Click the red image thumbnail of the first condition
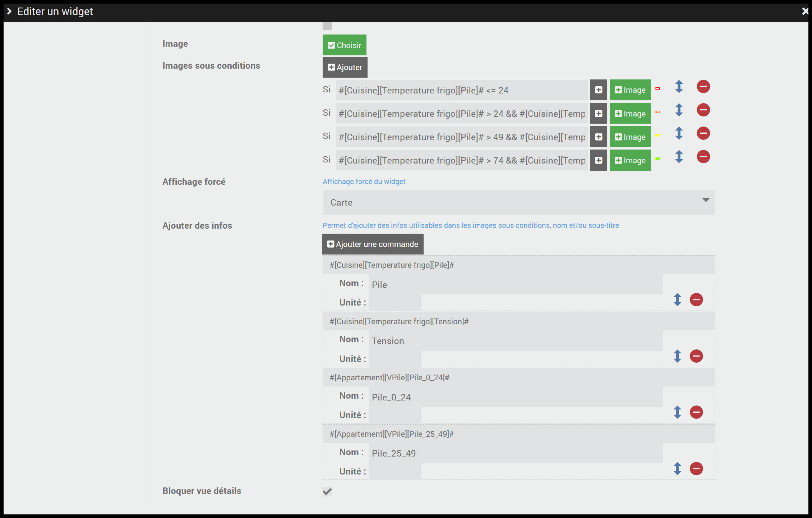Viewport: 812px width, 518px height. pos(658,88)
